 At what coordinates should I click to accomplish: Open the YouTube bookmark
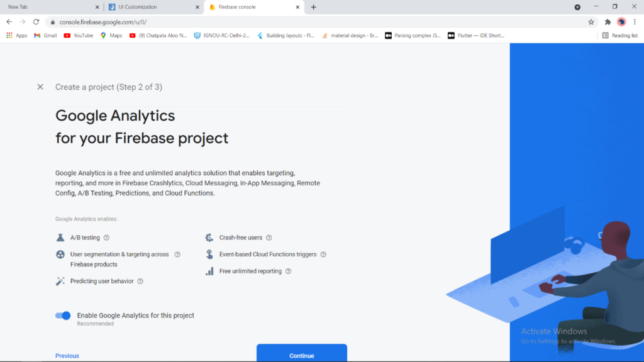79,36
